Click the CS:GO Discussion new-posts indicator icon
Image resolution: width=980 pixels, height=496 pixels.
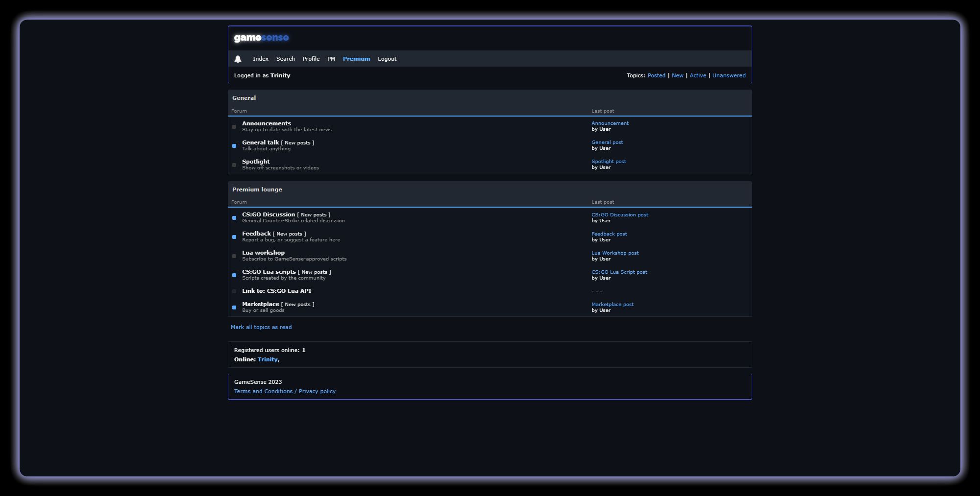pos(234,218)
